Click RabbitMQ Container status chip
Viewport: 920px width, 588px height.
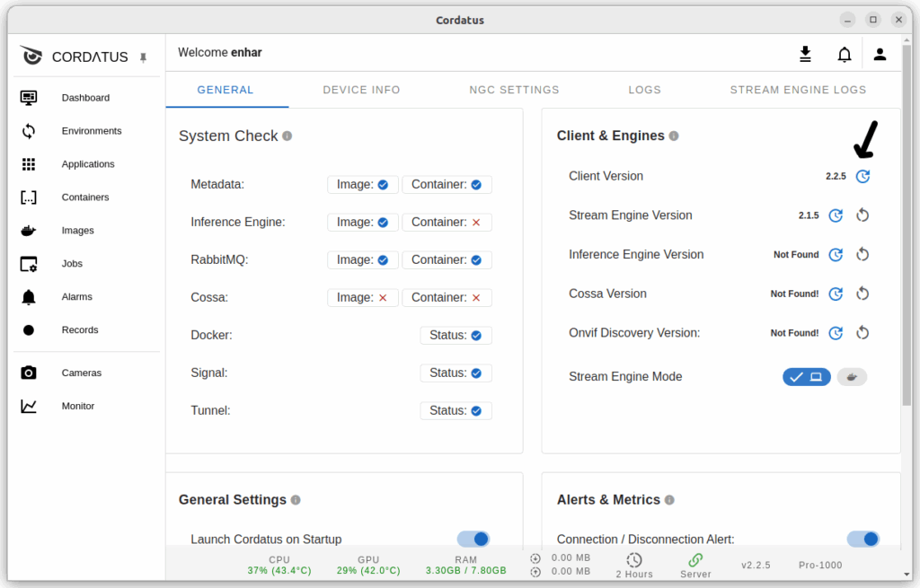[x=447, y=259]
